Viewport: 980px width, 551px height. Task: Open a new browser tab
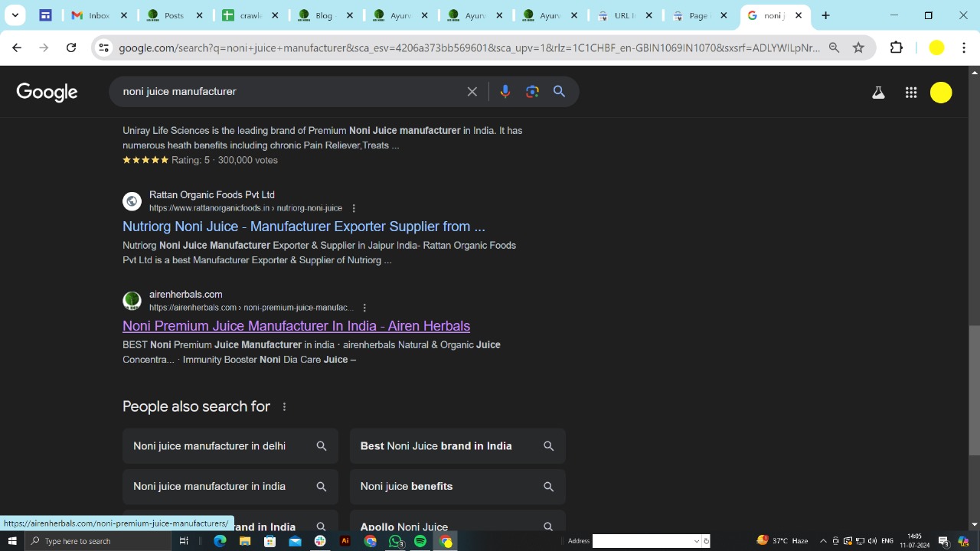coord(826,15)
